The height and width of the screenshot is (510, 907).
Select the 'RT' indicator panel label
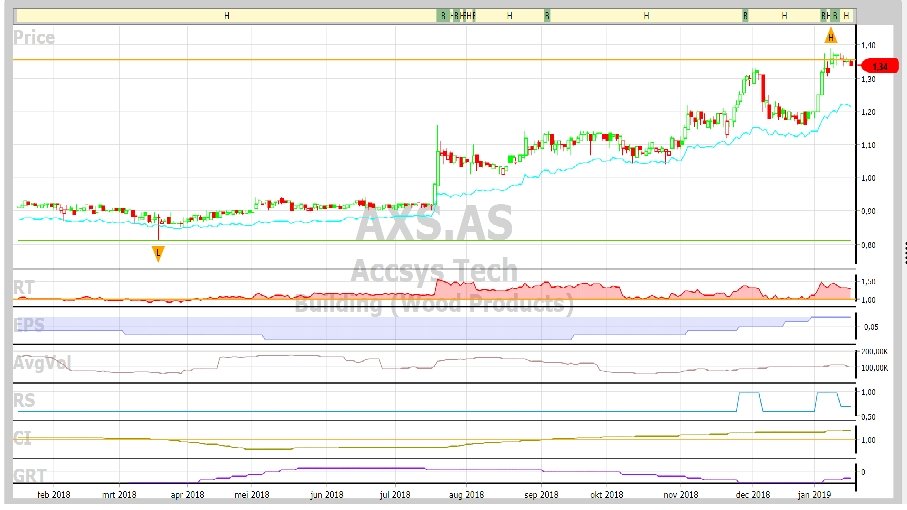(24, 287)
